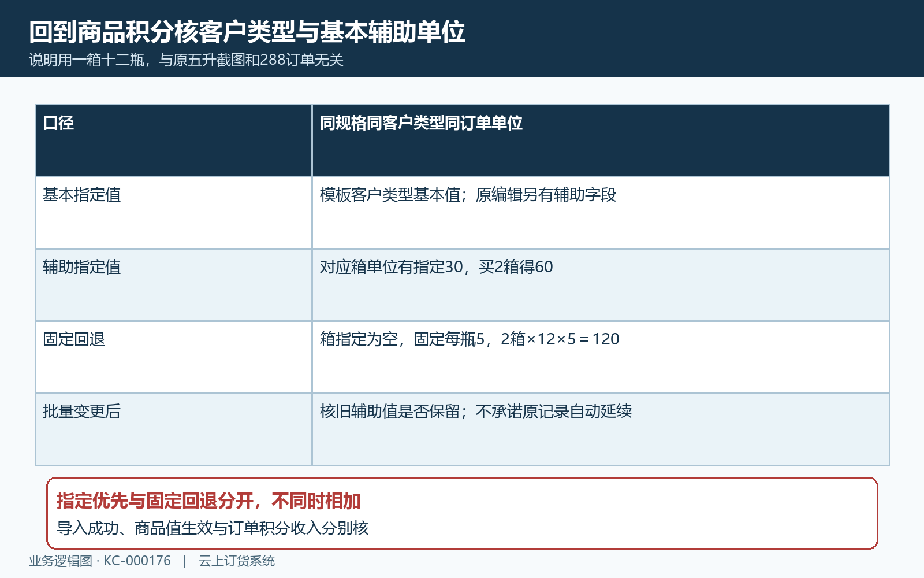Select the 辅助指定值 row label
The width and height of the screenshot is (924, 578).
[x=81, y=267]
